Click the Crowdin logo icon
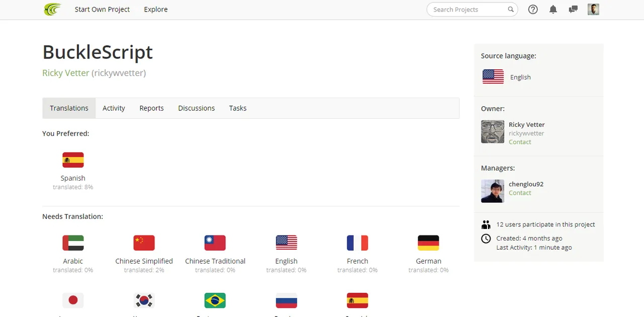This screenshot has height=317, width=644. [52, 9]
